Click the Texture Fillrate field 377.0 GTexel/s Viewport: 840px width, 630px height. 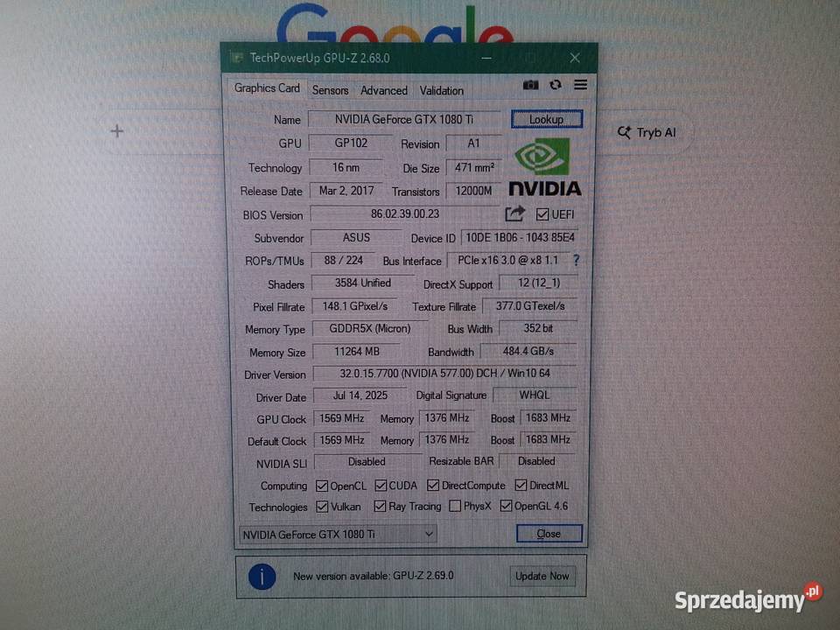coord(530,306)
